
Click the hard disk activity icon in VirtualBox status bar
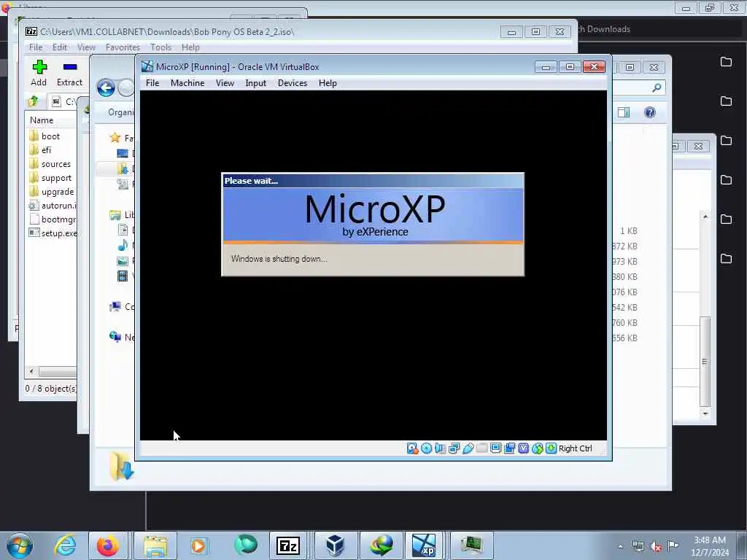[413, 448]
